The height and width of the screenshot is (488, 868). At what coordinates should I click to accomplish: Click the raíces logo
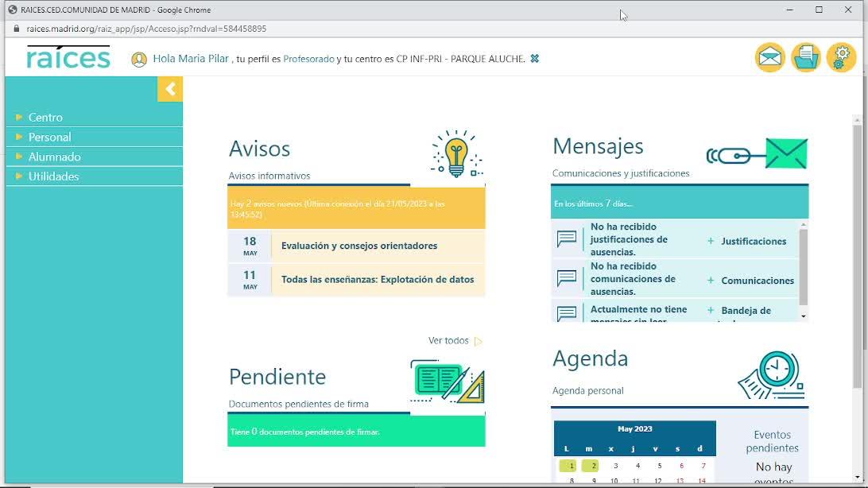coord(68,57)
